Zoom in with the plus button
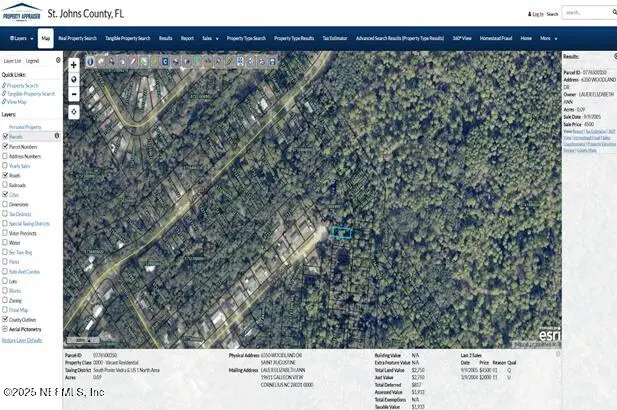Viewport: 617px width, 410px height. pos(74,65)
